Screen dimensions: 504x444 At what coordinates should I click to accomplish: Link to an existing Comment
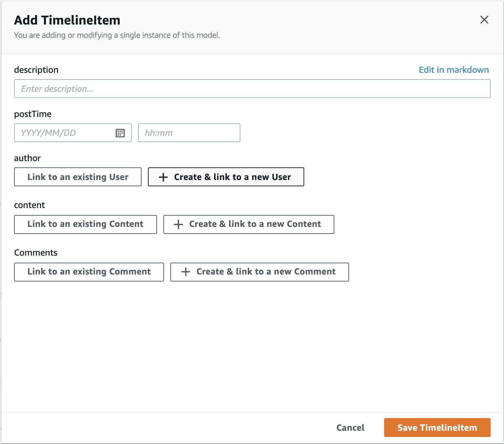(89, 272)
